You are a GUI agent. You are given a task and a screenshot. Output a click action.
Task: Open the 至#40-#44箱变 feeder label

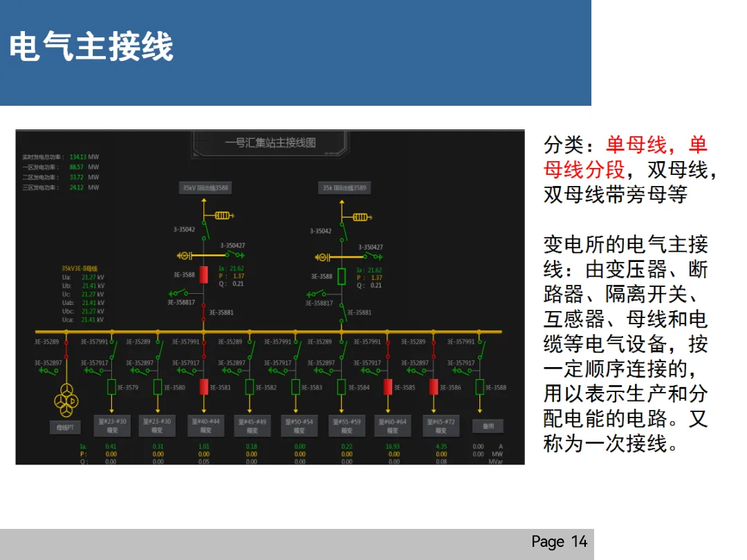point(205,427)
